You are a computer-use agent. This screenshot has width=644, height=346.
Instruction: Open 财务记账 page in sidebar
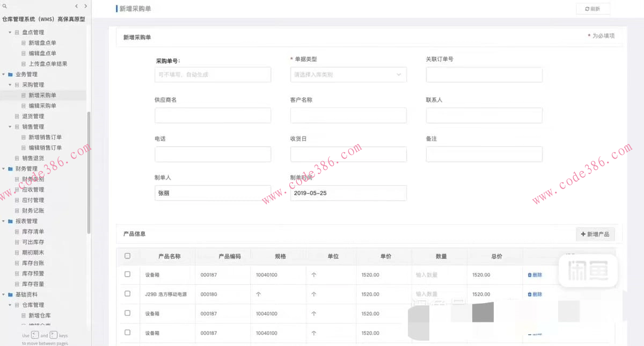[33, 211]
